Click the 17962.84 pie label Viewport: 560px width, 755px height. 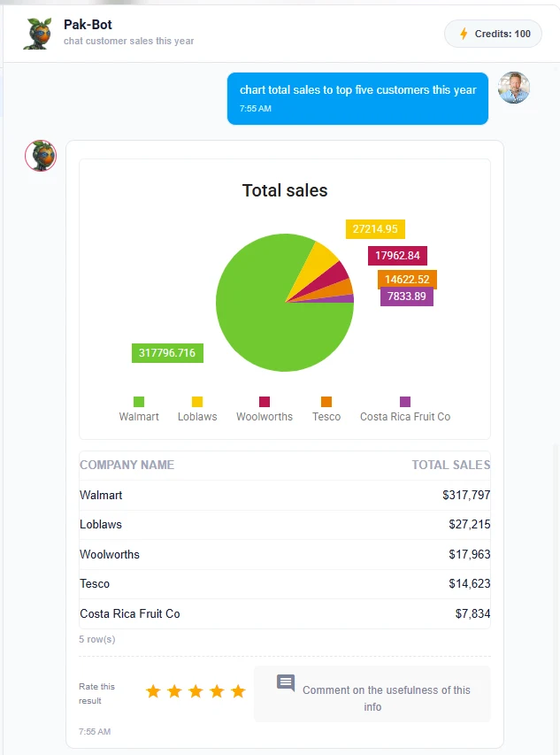(397, 256)
